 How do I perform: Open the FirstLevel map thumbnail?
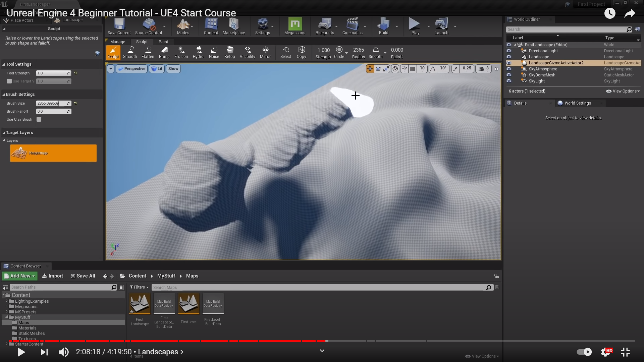point(189,303)
